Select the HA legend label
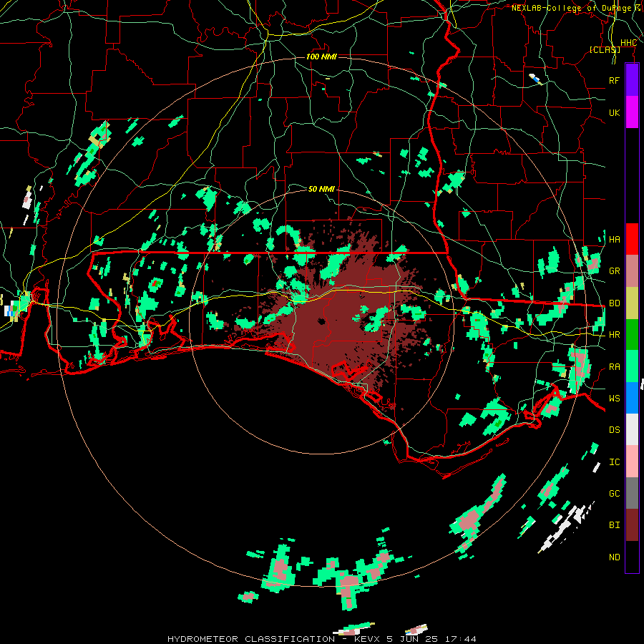 (614, 239)
